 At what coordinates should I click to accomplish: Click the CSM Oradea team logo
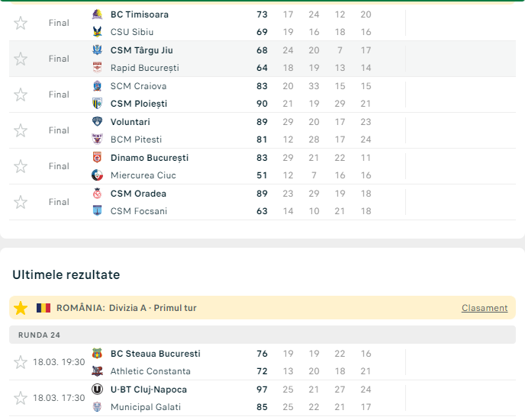pos(97,194)
